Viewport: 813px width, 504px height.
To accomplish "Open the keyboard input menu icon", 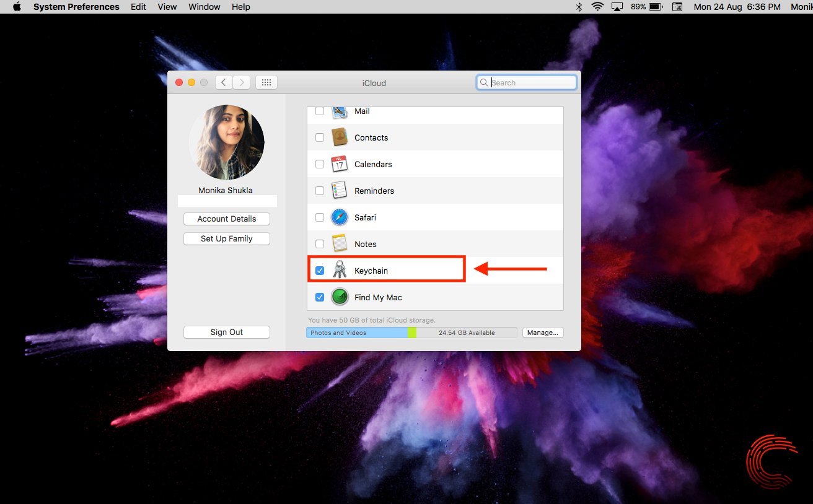I will pos(677,7).
